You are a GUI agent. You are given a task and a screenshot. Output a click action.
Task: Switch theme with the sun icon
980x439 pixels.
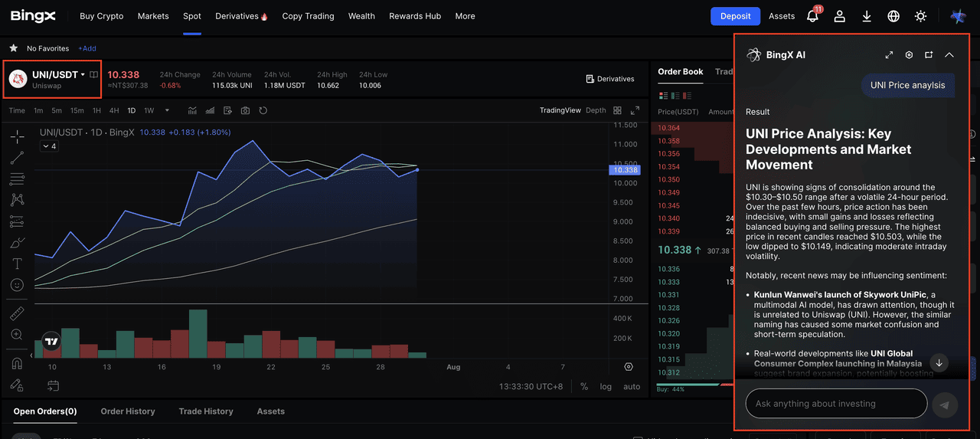tap(920, 16)
